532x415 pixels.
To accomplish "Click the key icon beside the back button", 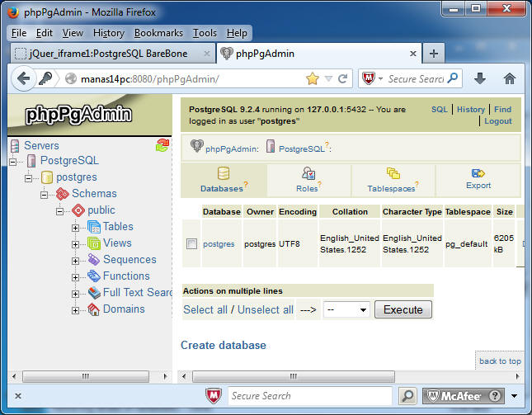I will (45, 78).
